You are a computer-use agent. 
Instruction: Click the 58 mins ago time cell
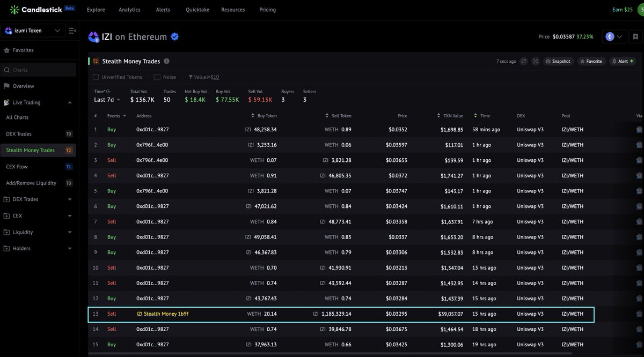(x=486, y=130)
